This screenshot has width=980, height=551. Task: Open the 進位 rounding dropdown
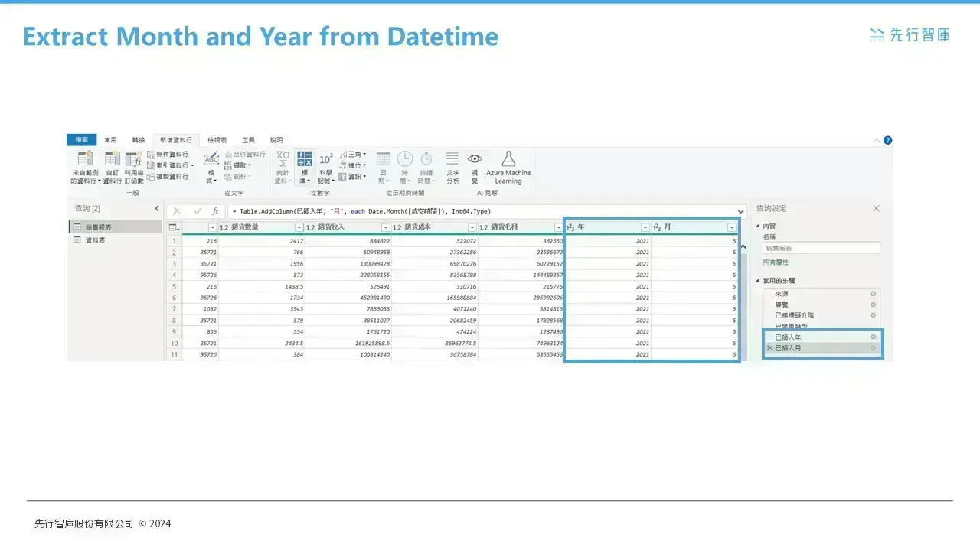point(352,165)
